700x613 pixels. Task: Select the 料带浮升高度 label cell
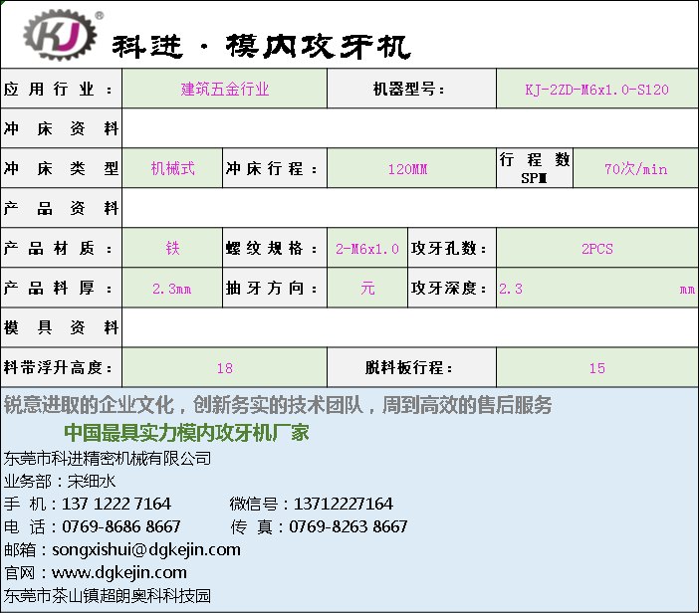point(61,367)
